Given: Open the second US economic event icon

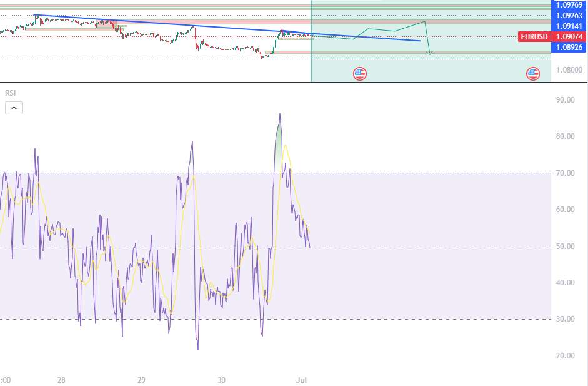Looking at the screenshot, I should click(533, 74).
